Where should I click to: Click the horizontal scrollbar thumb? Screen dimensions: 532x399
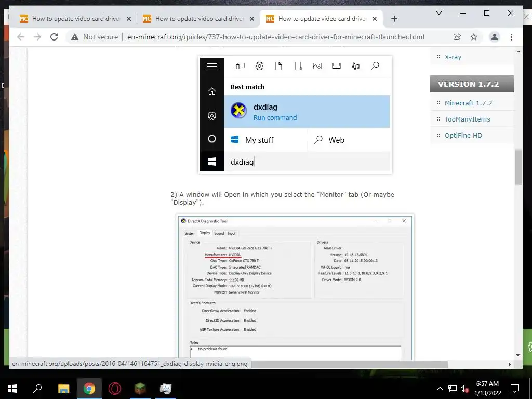(x=349, y=364)
